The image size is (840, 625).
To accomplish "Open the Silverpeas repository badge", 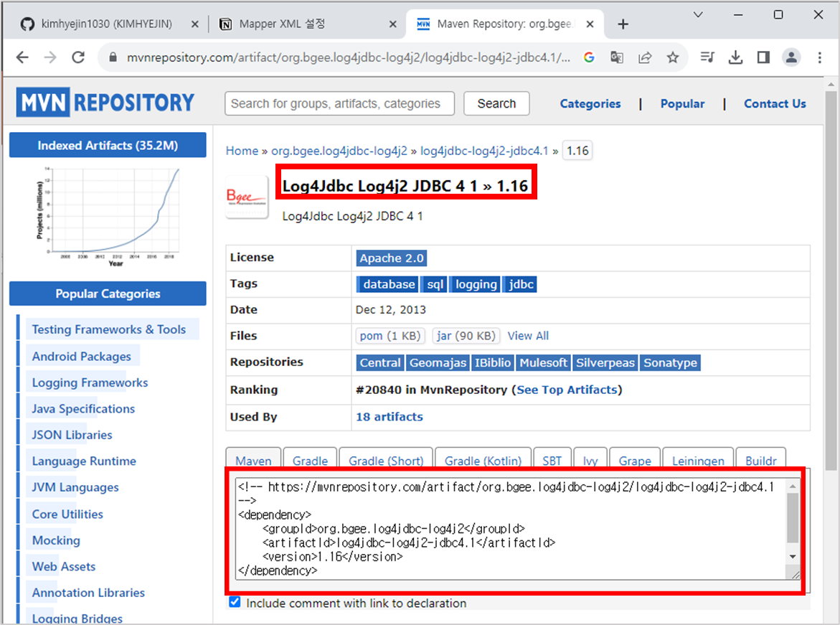I will coord(605,363).
